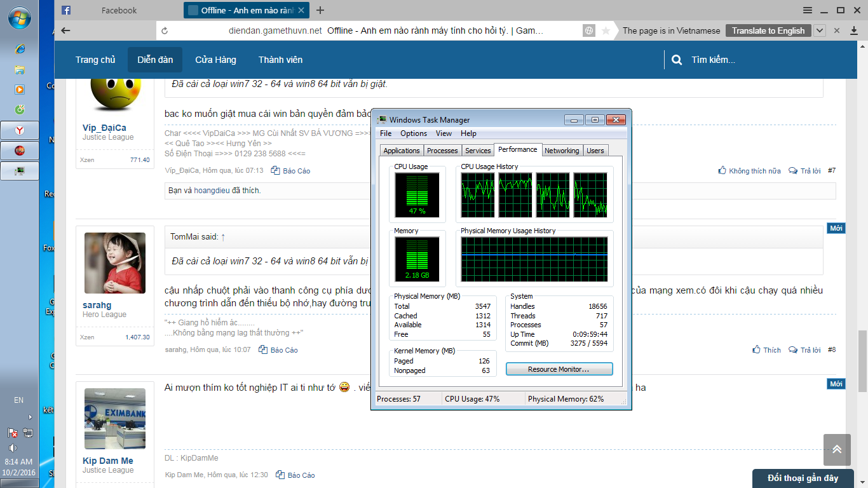Open the Task Manager Options menu

[414, 133]
